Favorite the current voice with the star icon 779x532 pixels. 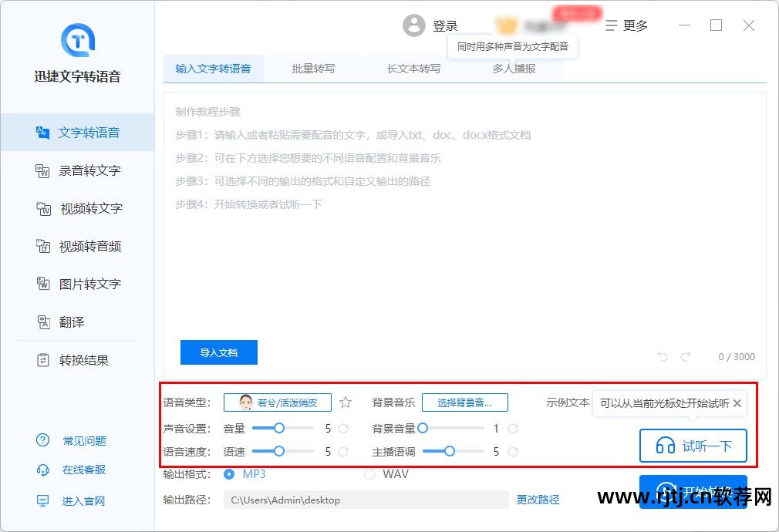tap(345, 402)
